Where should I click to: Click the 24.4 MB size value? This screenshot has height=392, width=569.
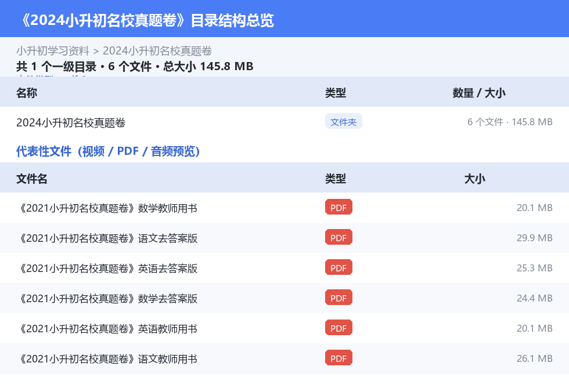click(535, 298)
